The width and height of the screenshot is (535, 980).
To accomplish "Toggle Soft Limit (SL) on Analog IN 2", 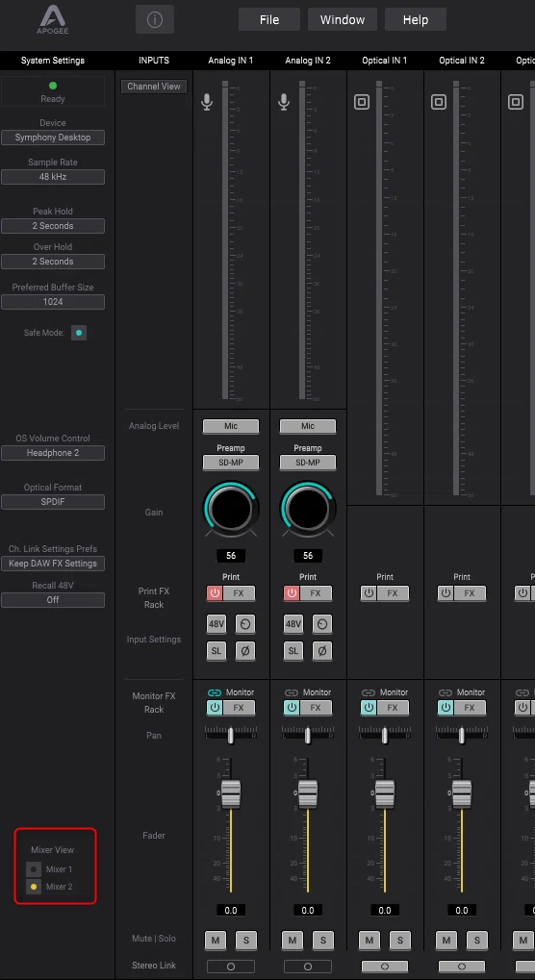I will (x=293, y=651).
